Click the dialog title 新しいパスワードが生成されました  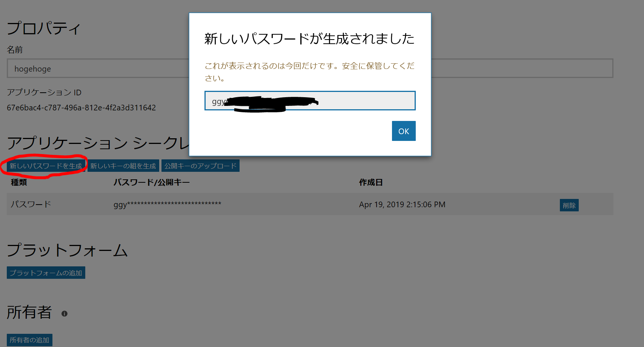click(309, 38)
